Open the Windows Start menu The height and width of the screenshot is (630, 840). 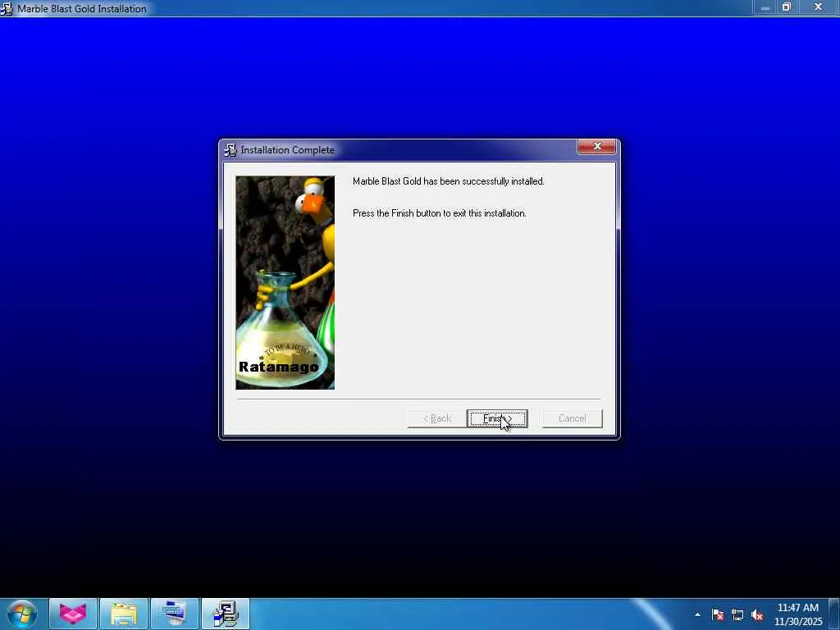(x=22, y=614)
